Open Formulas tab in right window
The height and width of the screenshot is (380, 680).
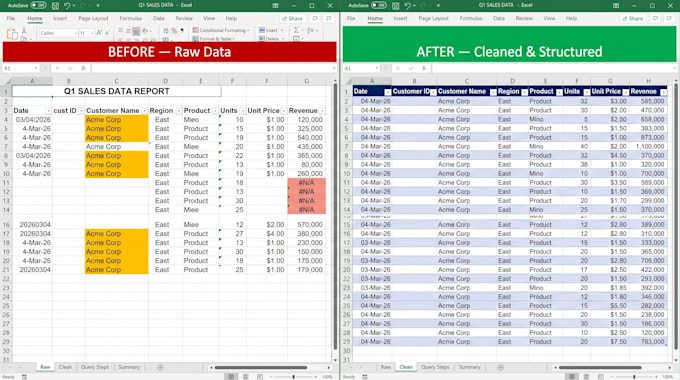471,18
